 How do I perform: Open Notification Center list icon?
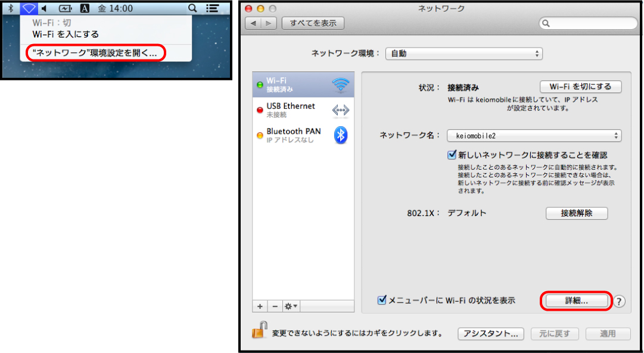[212, 8]
